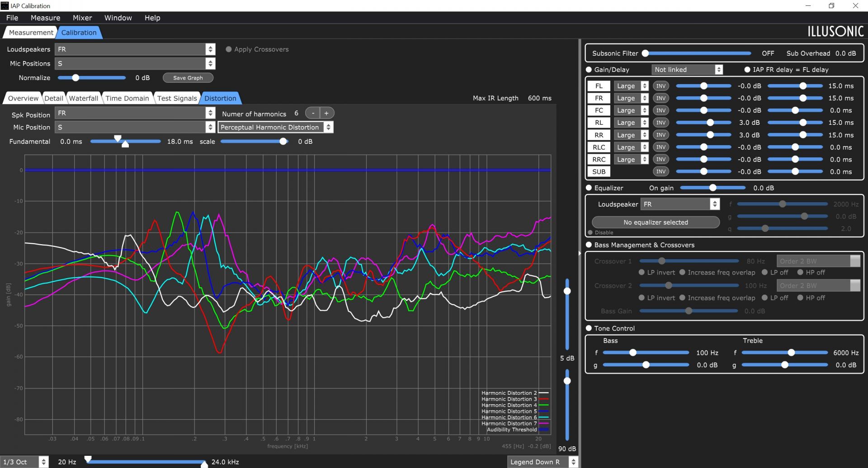The height and width of the screenshot is (468, 868).
Task: Open the Perceptual Harmonic Distortion dropdown
Action: (x=276, y=127)
